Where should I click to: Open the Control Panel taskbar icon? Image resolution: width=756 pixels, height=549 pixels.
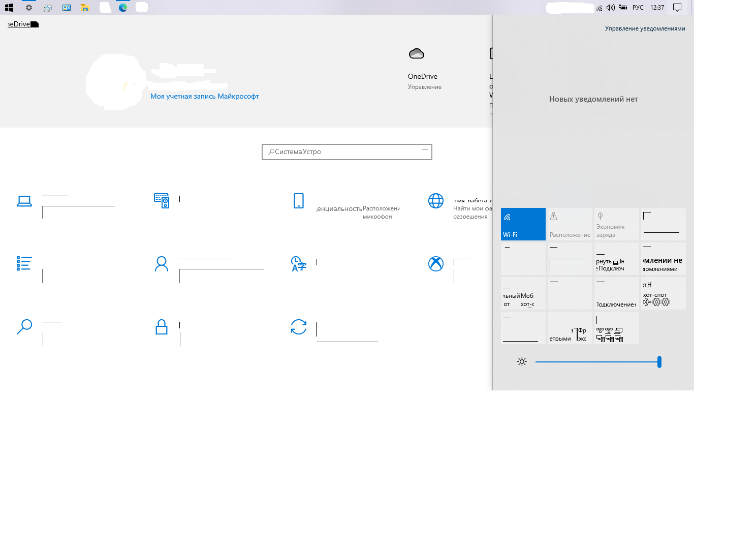[x=67, y=8]
